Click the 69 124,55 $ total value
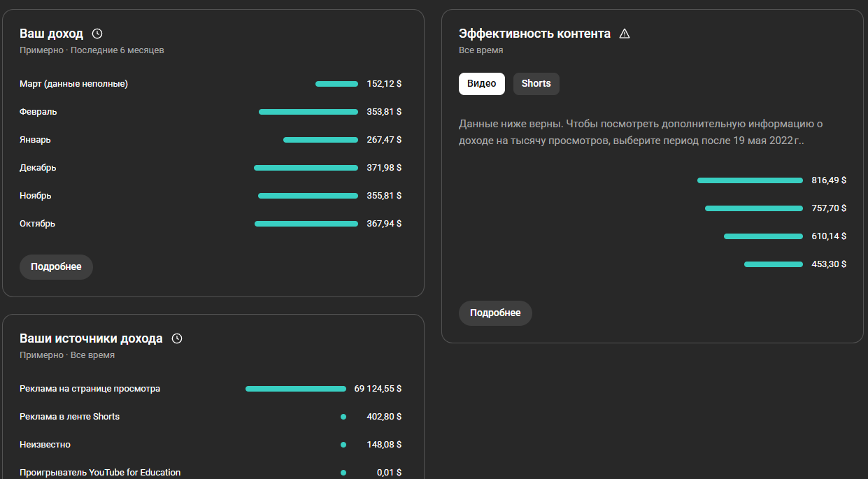The width and height of the screenshot is (868, 479). (378, 389)
